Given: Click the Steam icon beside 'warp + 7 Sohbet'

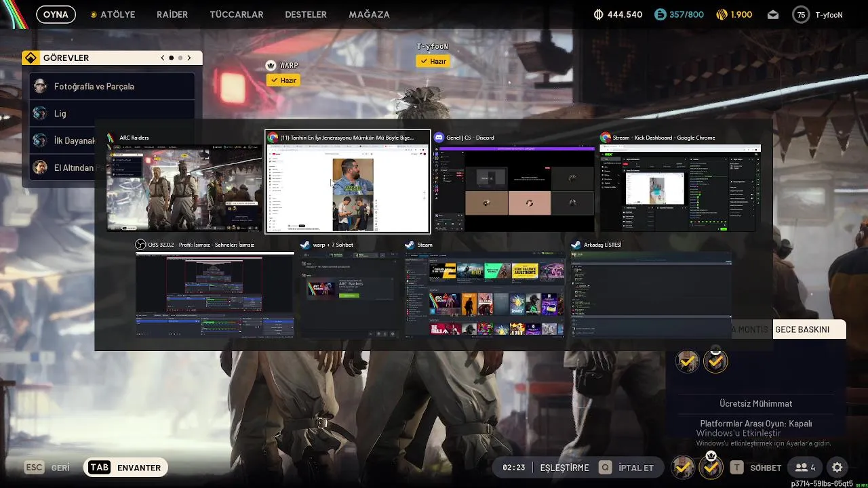Looking at the screenshot, I should pos(305,245).
